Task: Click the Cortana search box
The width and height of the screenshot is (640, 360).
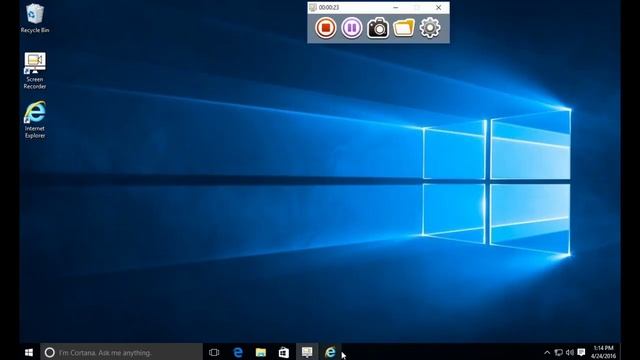Action: click(x=121, y=352)
